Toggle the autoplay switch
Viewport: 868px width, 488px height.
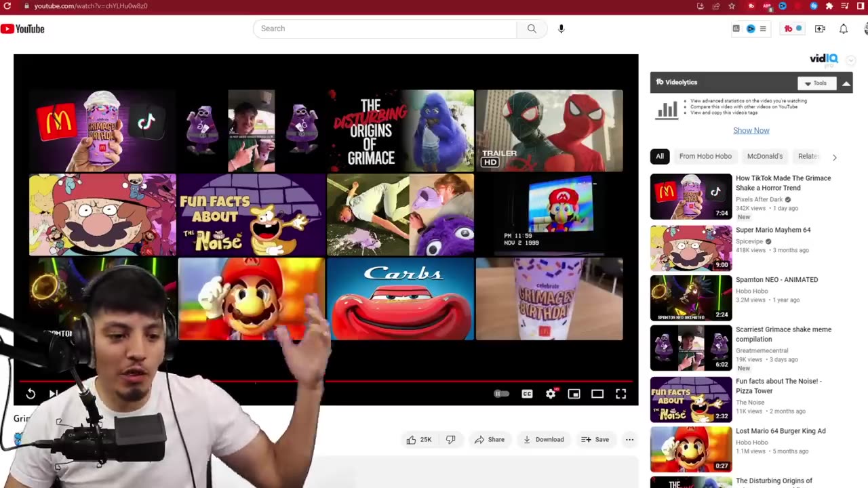tap(501, 394)
